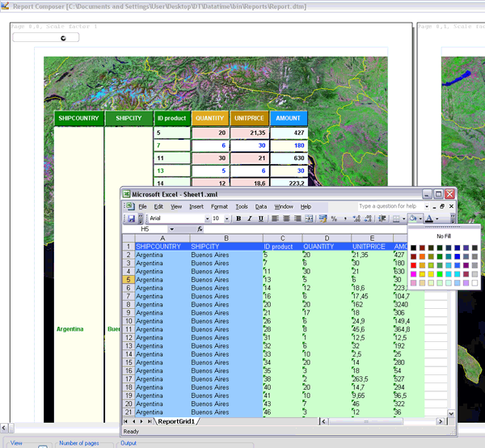Click the Excel document icon left of File
Image resolution: width=485 pixels, height=448 pixels.
pyautogui.click(x=129, y=206)
